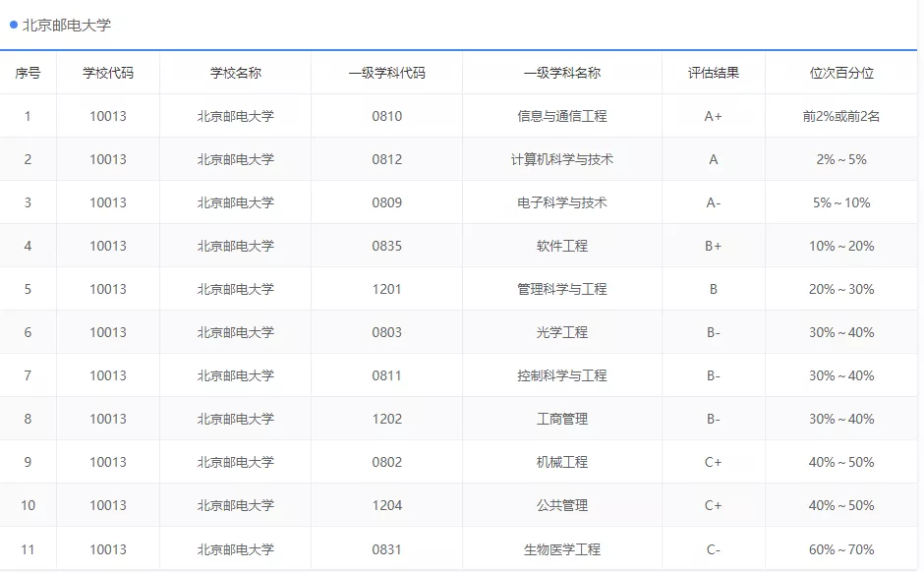The image size is (924, 572).
Task: Click the 序号 column header
Action: (x=29, y=73)
